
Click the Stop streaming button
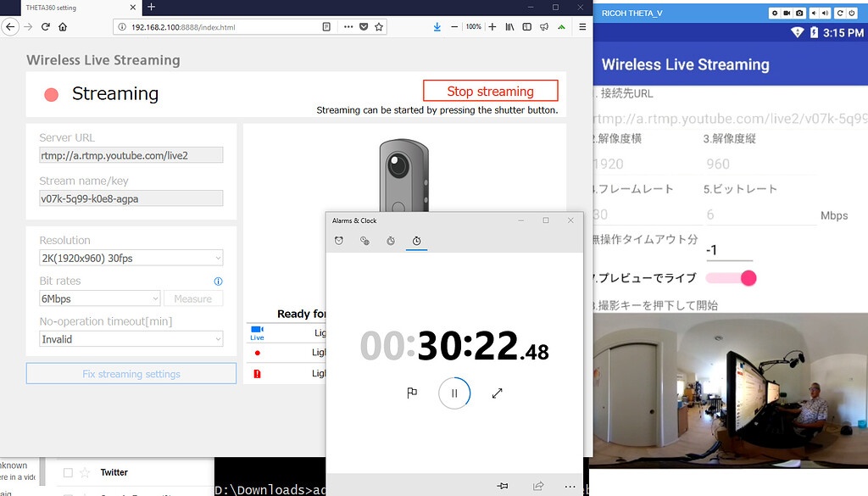490,90
